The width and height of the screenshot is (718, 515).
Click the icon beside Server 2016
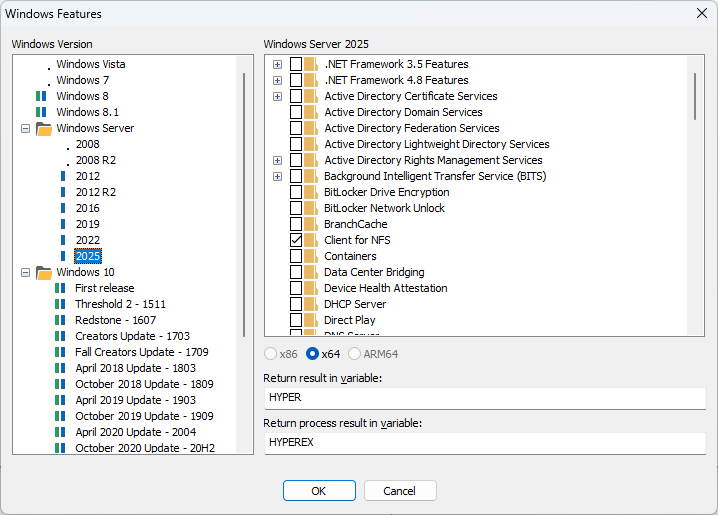tap(63, 208)
